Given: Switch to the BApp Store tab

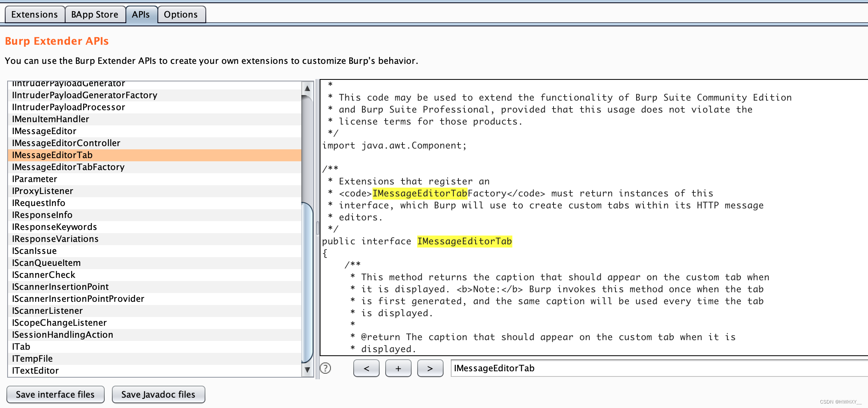Looking at the screenshot, I should pos(95,14).
